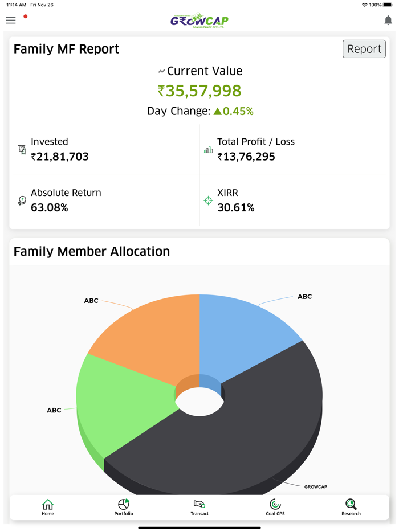Click the trend icon beside Current Value
399x532 pixels.
(161, 71)
